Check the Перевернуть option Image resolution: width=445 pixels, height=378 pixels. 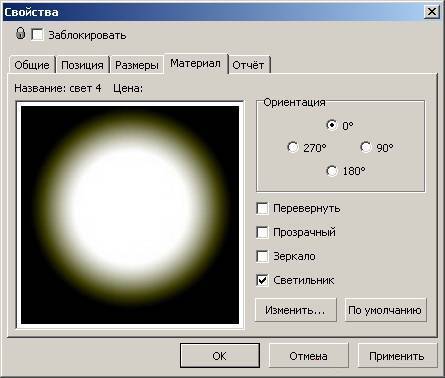(262, 209)
